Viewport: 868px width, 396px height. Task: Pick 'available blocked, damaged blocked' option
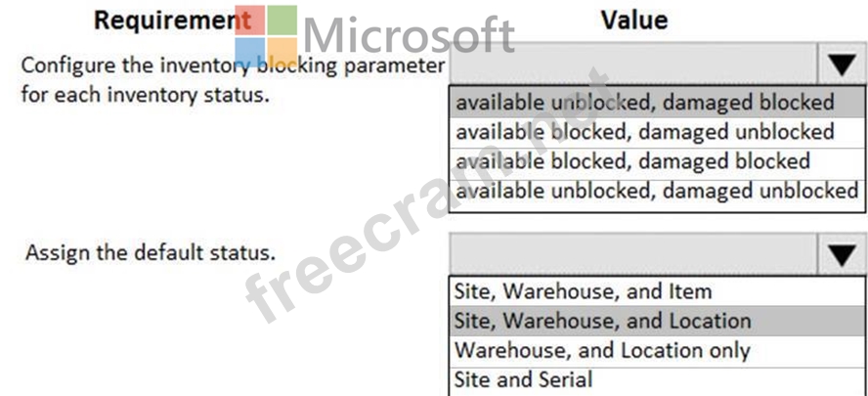coord(633,161)
